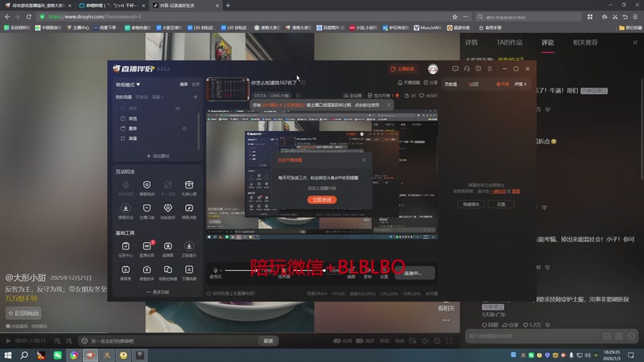Add a new scene with plus icon
Viewport: 644px width, 362px height.
(x=196, y=97)
